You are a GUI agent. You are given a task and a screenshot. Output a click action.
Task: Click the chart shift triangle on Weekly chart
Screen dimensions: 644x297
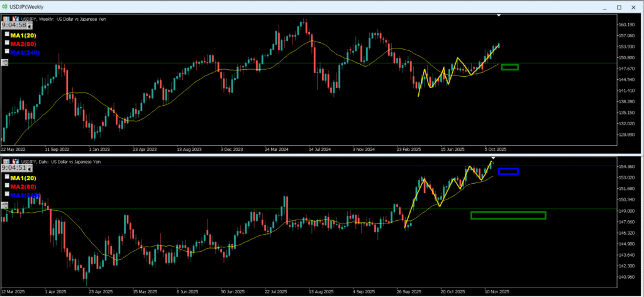point(499,14)
